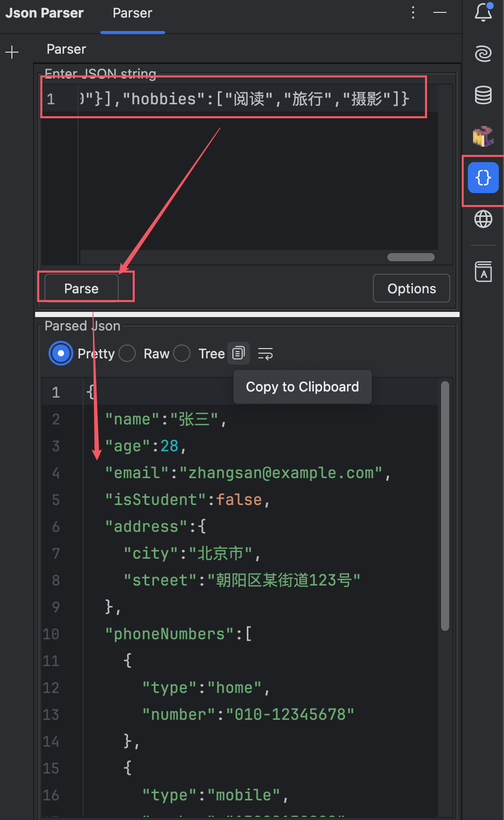Open the Notifications bell icon
The height and width of the screenshot is (820, 504).
[483, 12]
